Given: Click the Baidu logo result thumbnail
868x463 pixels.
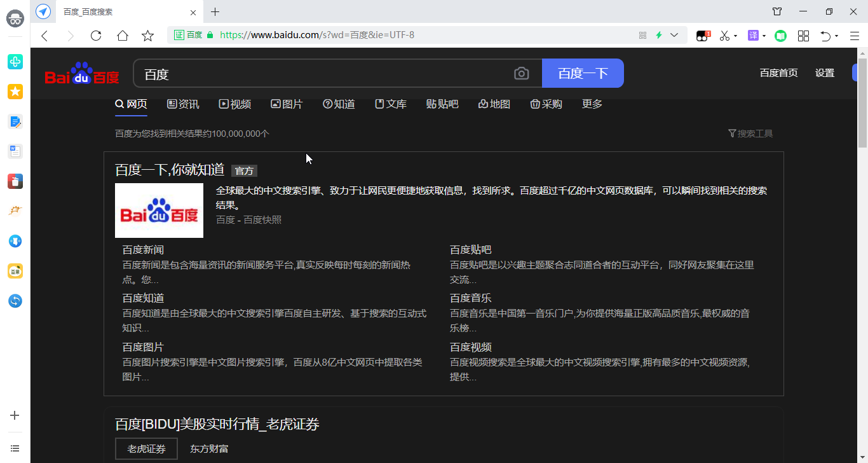Looking at the screenshot, I should (x=159, y=211).
